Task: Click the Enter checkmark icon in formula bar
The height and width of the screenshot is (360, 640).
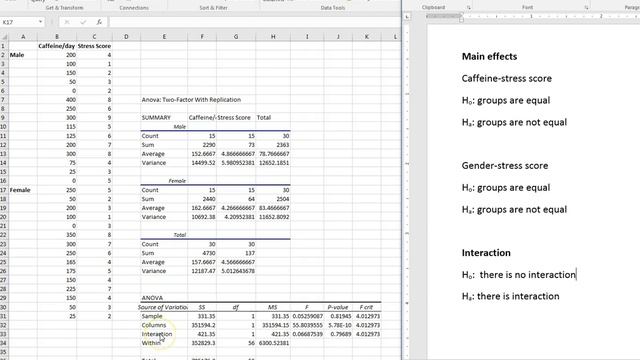Action: [83, 22]
